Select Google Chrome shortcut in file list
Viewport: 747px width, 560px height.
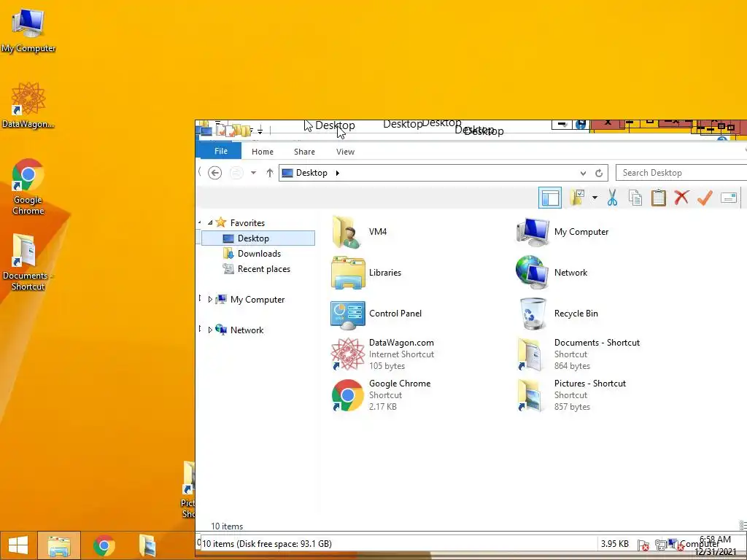(348, 394)
